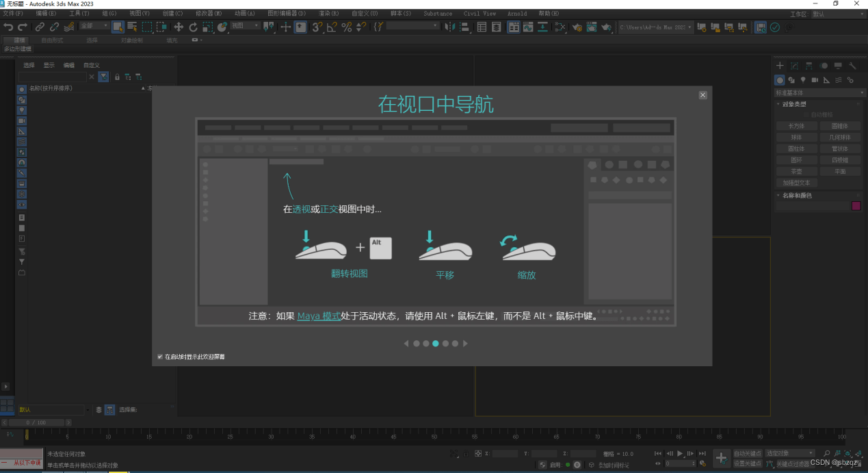Screen dimensions: 868x473
Task: Activate the Select and Link tool
Action: 40,27
